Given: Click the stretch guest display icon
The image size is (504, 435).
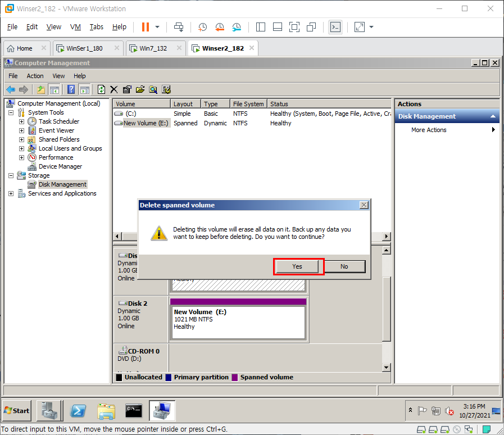Looking at the screenshot, I should 360,27.
